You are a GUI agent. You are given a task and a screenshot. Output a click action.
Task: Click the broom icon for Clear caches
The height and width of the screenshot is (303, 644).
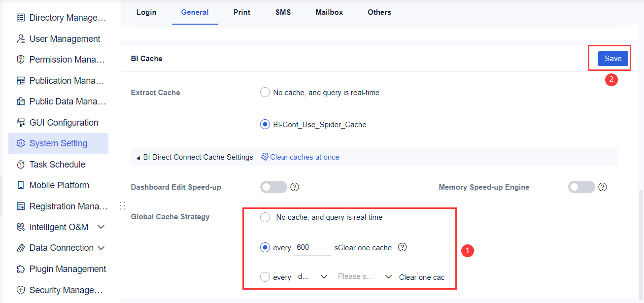pos(265,157)
